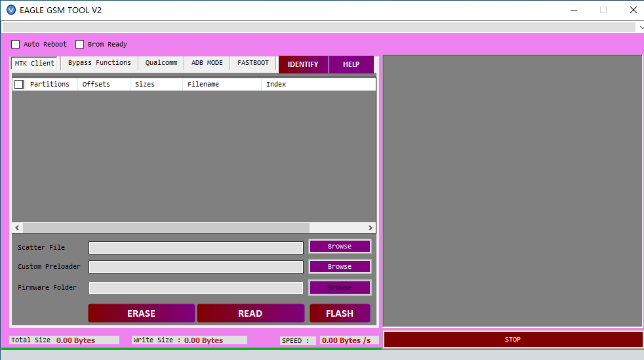This screenshot has width=644, height=360.
Task: Click the Eagle GSM Tool title bar logo
Action: pos(11,10)
